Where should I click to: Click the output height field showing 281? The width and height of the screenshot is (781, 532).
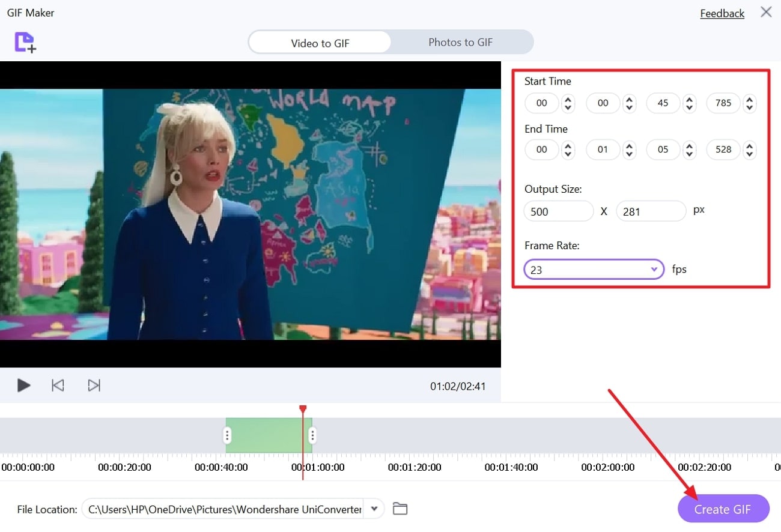point(651,211)
